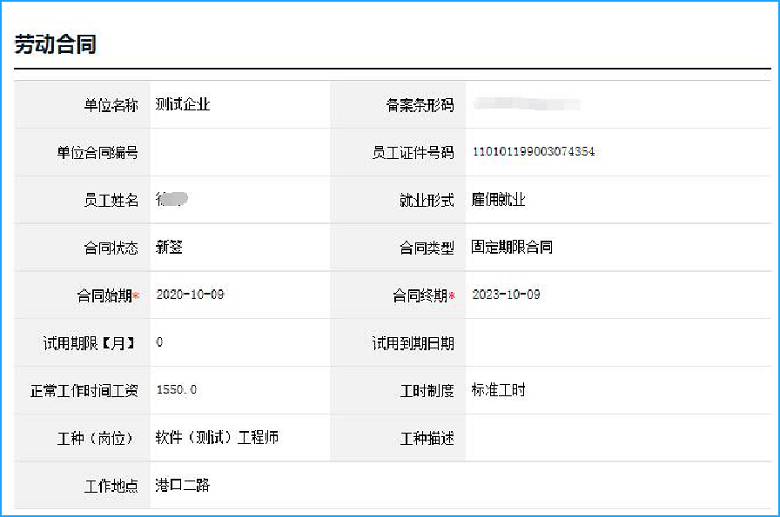780x517 pixels.
Task: Click the 港口二路 work location value
Action: 183,485
